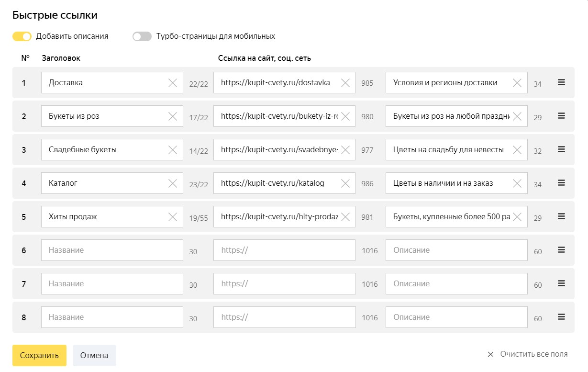588x372 pixels.
Task: Disable the Добавить описания toggle
Action: [22, 36]
